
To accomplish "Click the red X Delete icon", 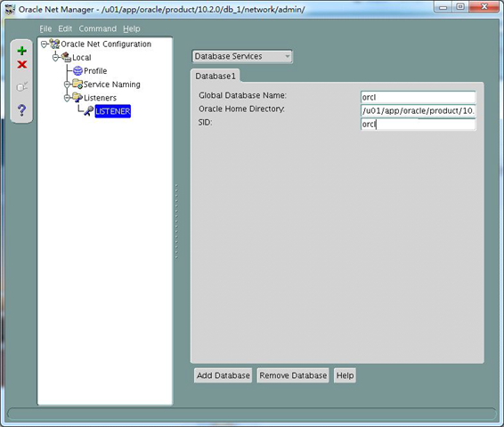I will coord(22,65).
